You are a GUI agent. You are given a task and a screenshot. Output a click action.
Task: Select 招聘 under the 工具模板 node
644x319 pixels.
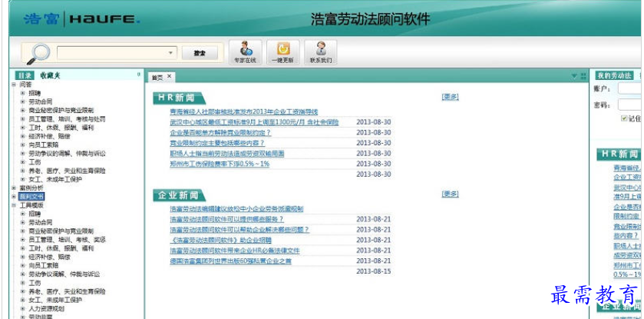[x=35, y=214]
